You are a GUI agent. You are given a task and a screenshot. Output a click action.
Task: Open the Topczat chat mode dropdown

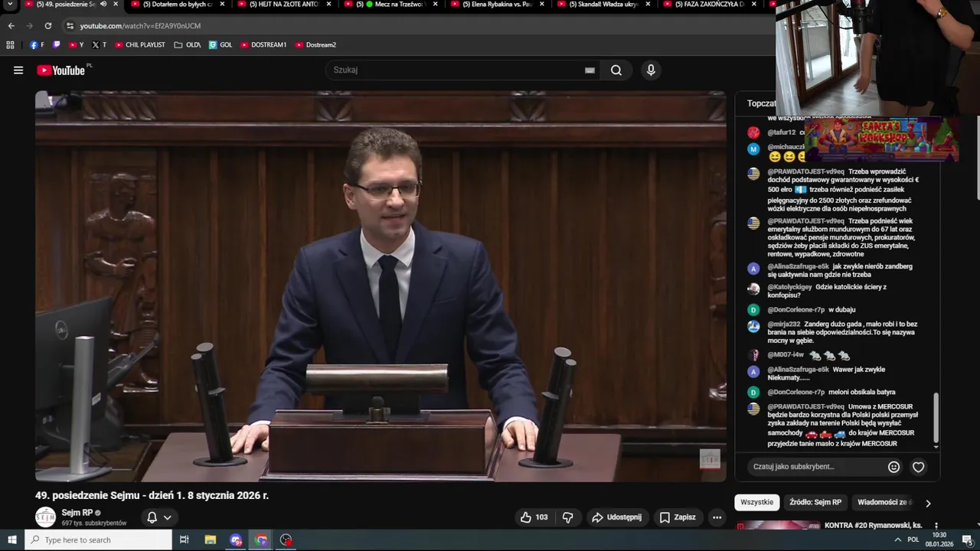pyautogui.click(x=762, y=103)
